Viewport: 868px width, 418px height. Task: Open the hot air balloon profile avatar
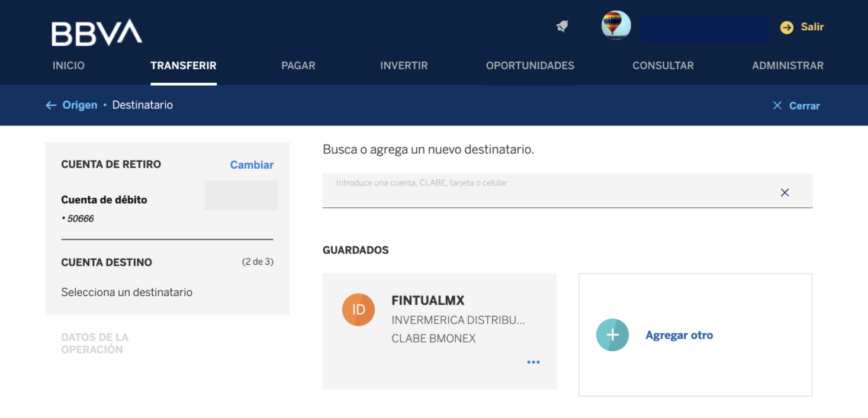coord(616,25)
